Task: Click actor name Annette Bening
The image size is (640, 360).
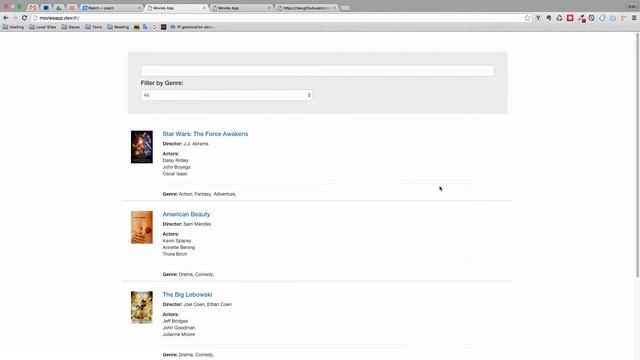Action: tap(178, 247)
